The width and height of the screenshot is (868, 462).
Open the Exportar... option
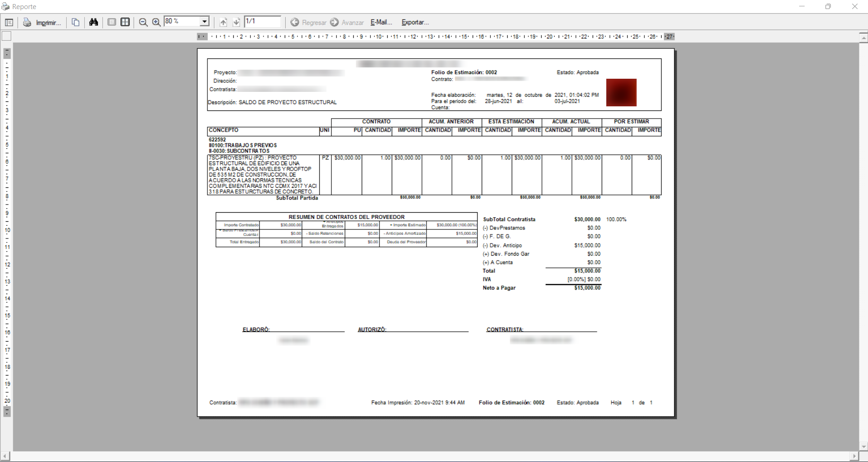point(415,22)
